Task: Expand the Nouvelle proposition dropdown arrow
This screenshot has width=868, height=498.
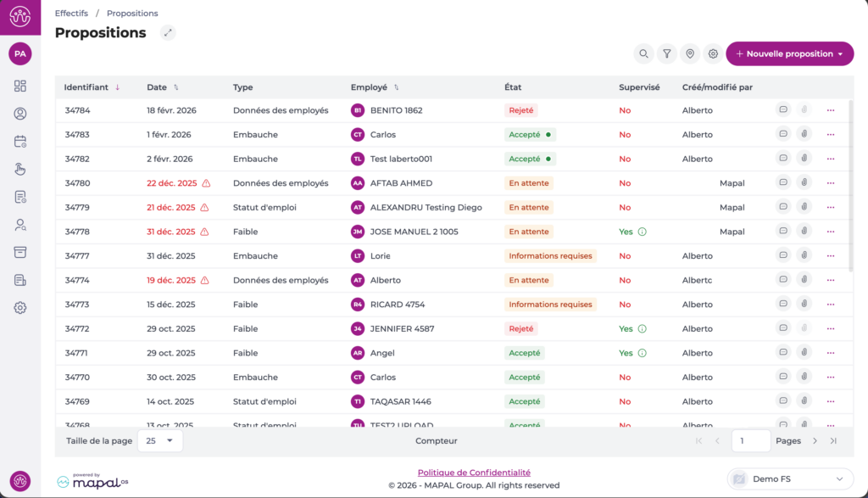Action: [840, 54]
